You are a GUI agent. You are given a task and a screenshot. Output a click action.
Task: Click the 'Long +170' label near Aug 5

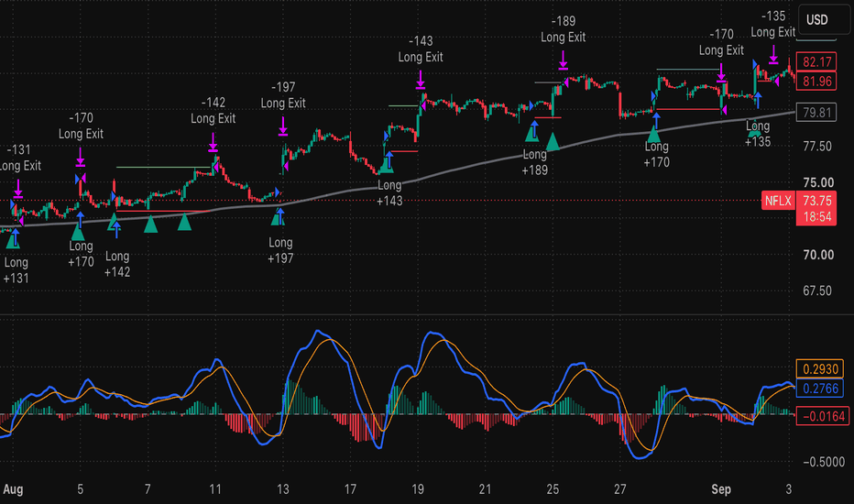click(81, 254)
